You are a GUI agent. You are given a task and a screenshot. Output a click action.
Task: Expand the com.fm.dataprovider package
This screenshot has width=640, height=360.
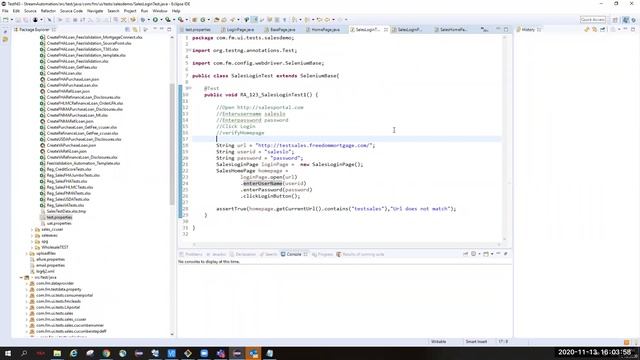(27, 283)
